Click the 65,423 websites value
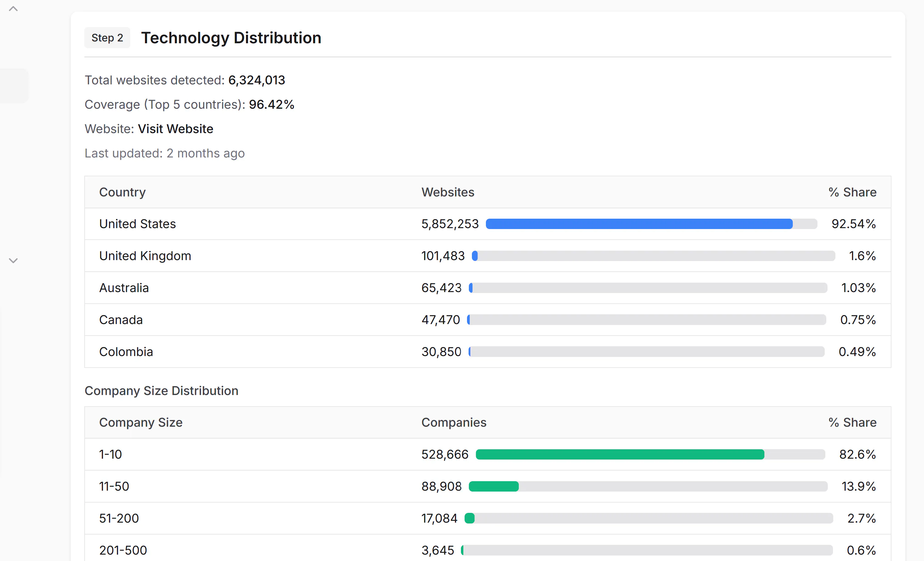The height and width of the screenshot is (561, 924). [x=441, y=288]
